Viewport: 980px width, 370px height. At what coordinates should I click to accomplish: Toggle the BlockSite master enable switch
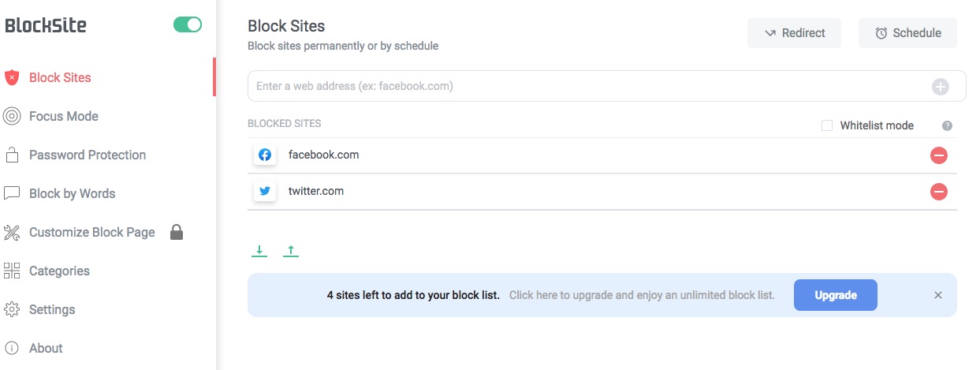coord(188,25)
